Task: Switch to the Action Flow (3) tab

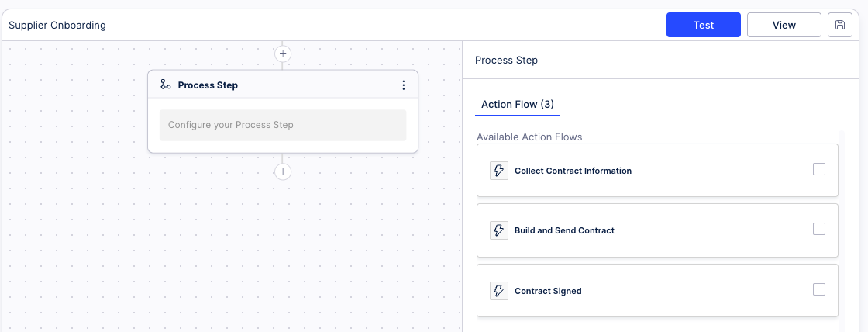Action: (x=518, y=104)
